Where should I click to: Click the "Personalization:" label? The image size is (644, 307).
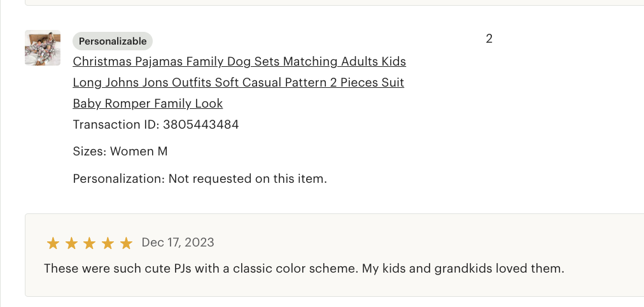tap(119, 179)
